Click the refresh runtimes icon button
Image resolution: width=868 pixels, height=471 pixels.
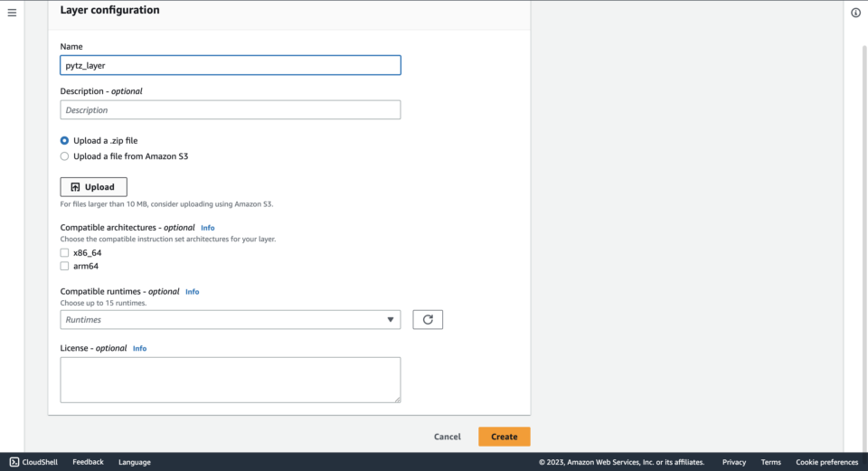(428, 319)
